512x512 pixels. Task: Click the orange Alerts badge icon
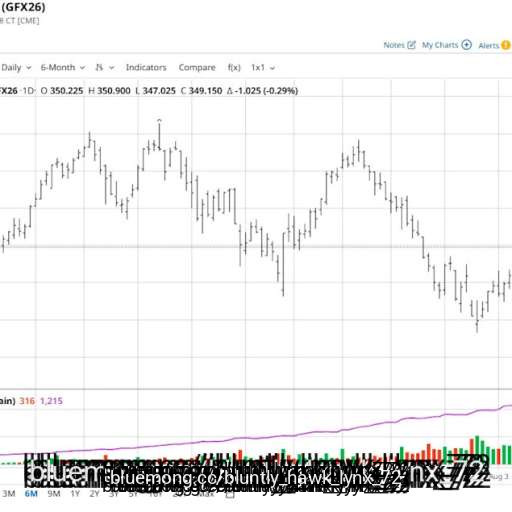506,45
